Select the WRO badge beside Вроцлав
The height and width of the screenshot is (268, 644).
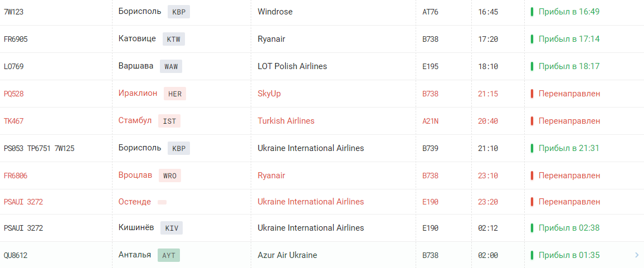(x=170, y=176)
